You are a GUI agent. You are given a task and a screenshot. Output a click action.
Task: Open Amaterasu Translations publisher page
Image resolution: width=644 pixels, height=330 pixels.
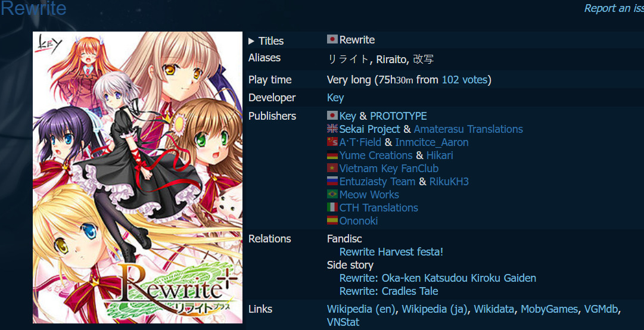click(468, 129)
